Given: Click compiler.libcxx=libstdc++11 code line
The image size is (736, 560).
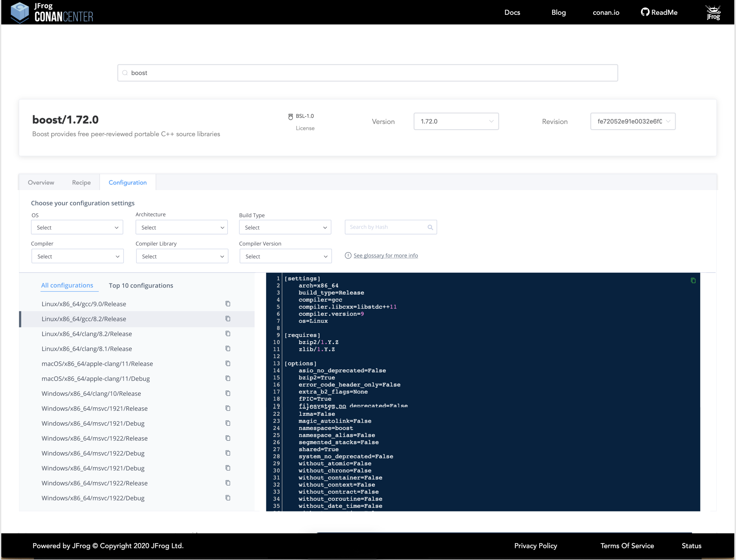Looking at the screenshot, I should coord(348,307).
